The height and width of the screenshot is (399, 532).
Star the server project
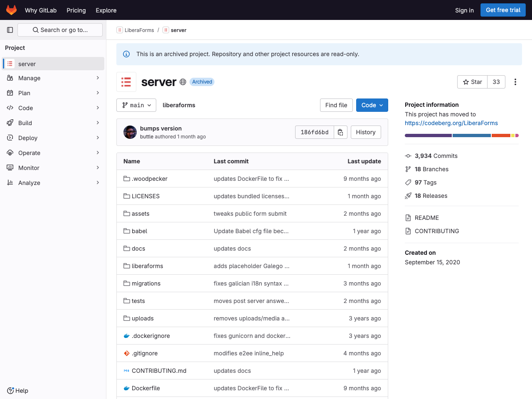click(472, 82)
